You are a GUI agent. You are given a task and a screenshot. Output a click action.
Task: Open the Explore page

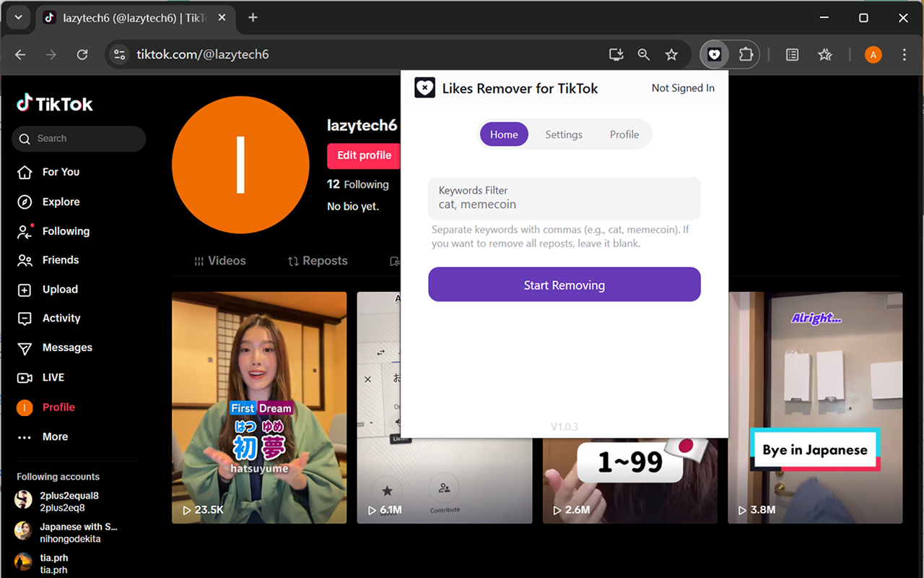pyautogui.click(x=48, y=202)
